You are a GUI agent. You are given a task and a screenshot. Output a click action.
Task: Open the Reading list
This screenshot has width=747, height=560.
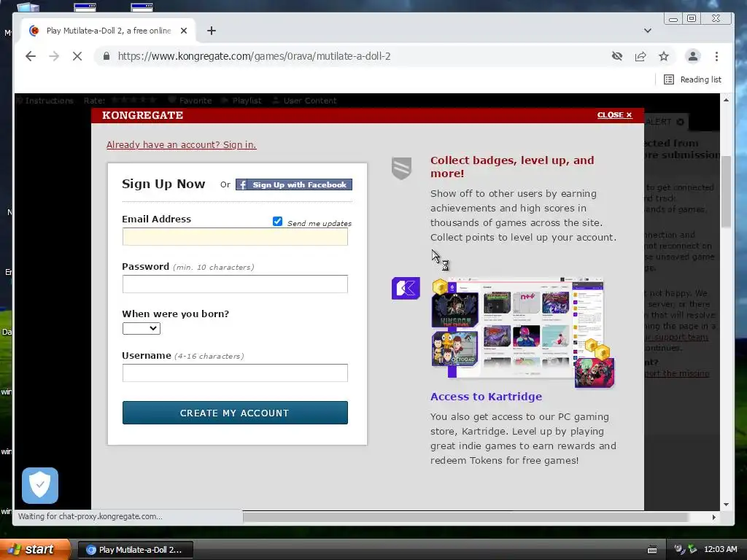[693, 79]
